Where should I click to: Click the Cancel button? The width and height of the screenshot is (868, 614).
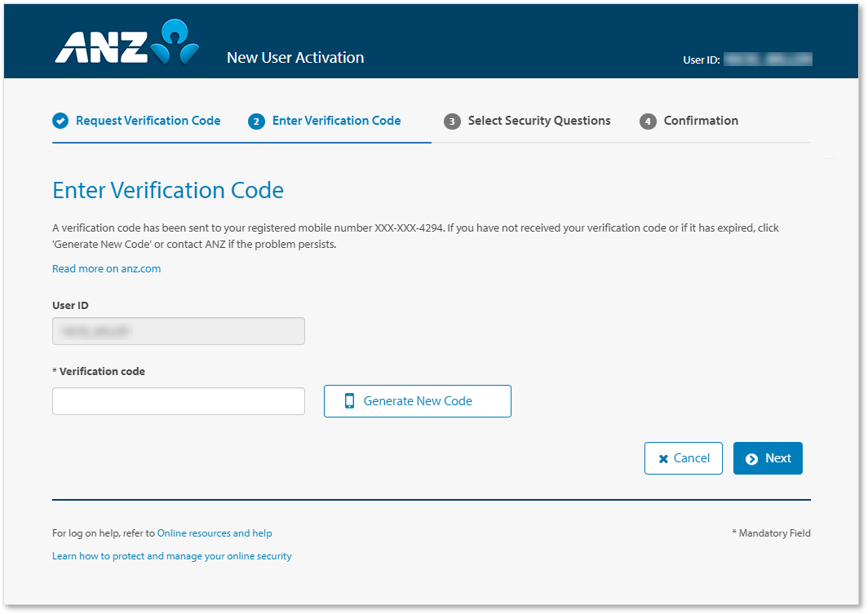coord(684,457)
